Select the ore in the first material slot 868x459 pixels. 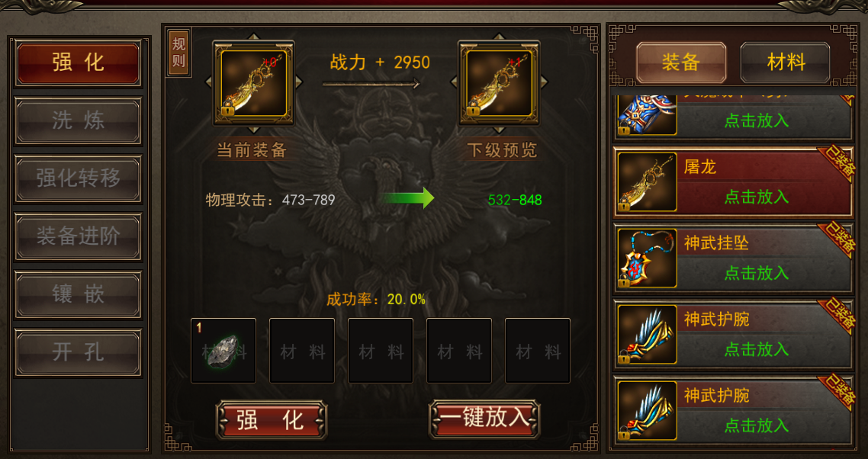click(x=223, y=351)
